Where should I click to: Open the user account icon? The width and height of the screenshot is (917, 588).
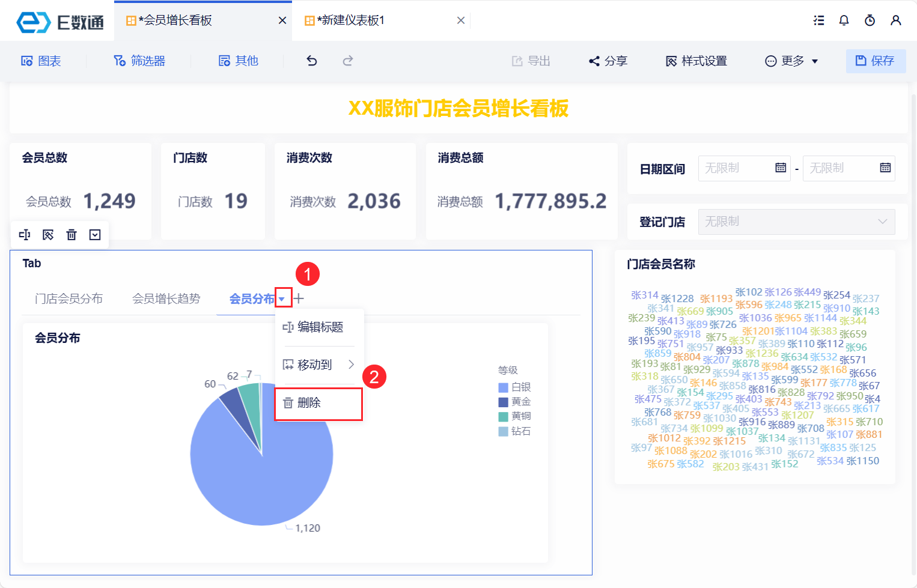click(x=895, y=20)
